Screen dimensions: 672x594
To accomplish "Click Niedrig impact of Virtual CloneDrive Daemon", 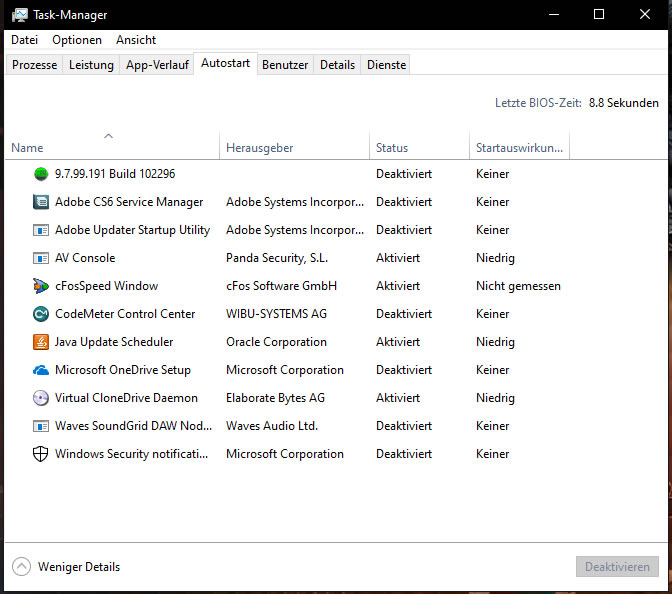I will click(x=495, y=398).
